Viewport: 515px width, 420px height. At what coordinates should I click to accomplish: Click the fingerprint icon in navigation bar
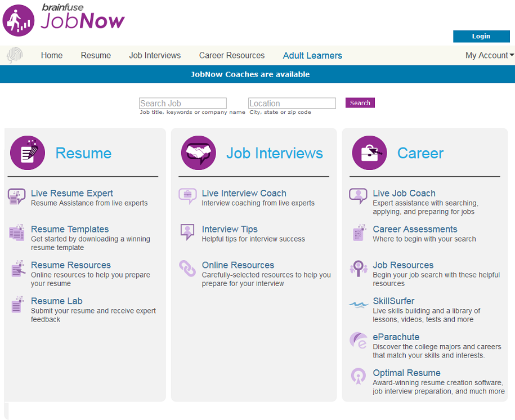[x=15, y=55]
